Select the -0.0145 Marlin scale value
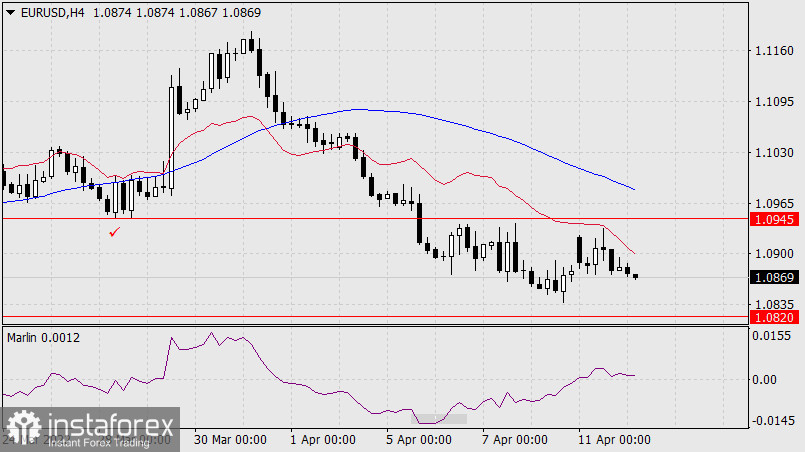This screenshot has height=452, width=805. 771,420
